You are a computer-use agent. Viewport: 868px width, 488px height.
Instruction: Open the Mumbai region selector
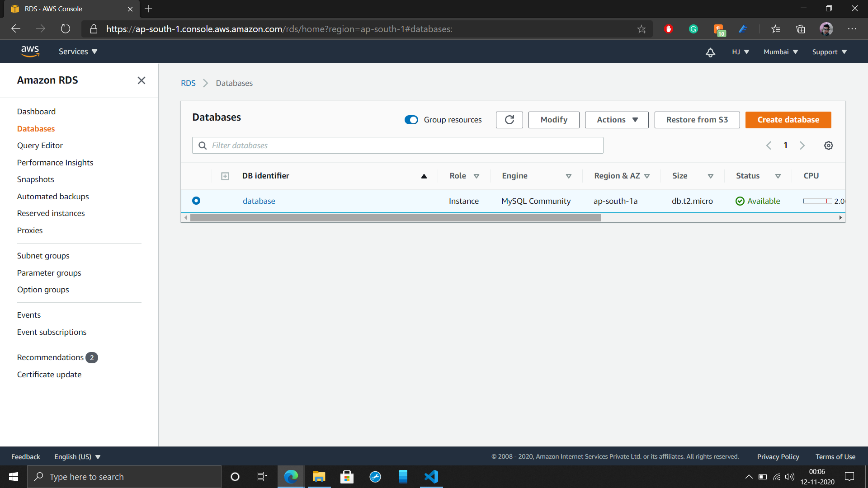click(x=780, y=52)
